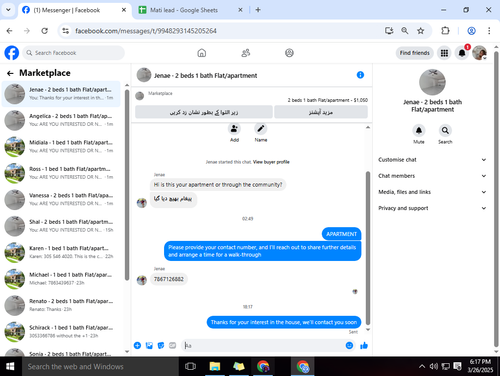Open the Home icon in Facebook header

(x=202, y=53)
